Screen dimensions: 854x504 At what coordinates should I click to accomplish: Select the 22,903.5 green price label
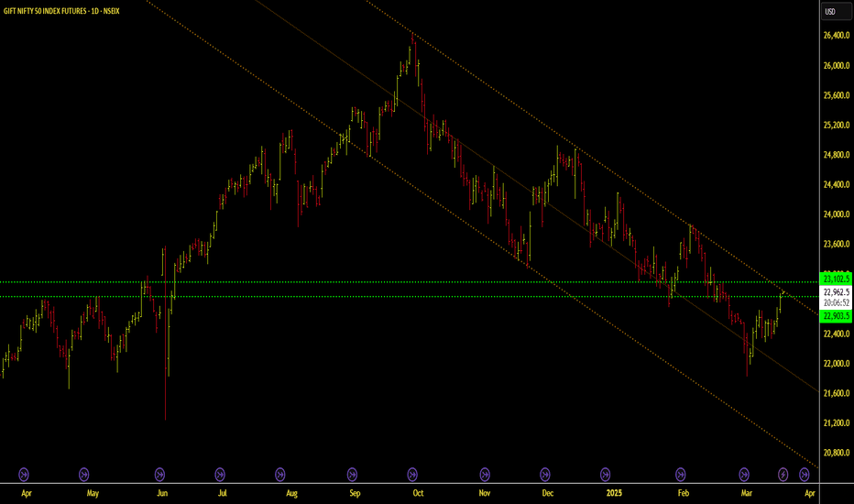click(x=836, y=316)
